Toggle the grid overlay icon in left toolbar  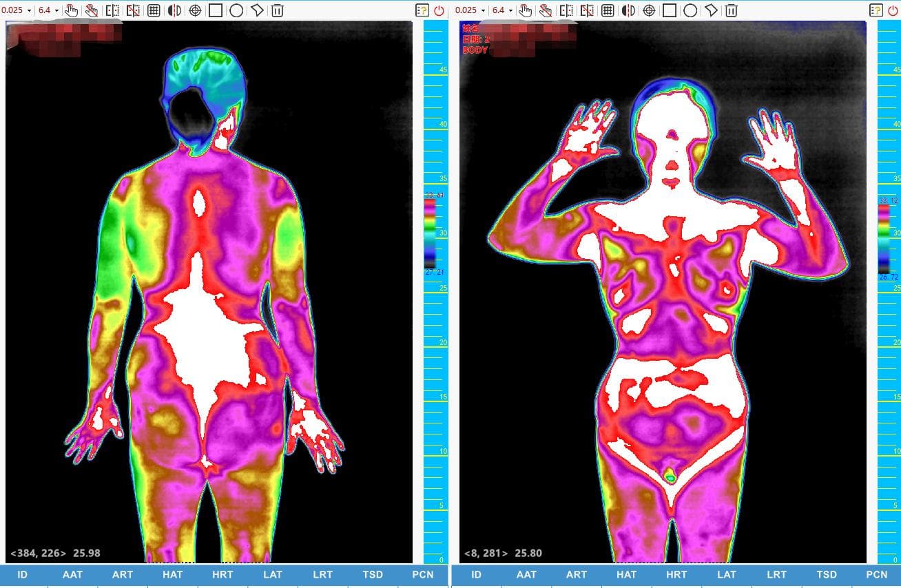154,10
